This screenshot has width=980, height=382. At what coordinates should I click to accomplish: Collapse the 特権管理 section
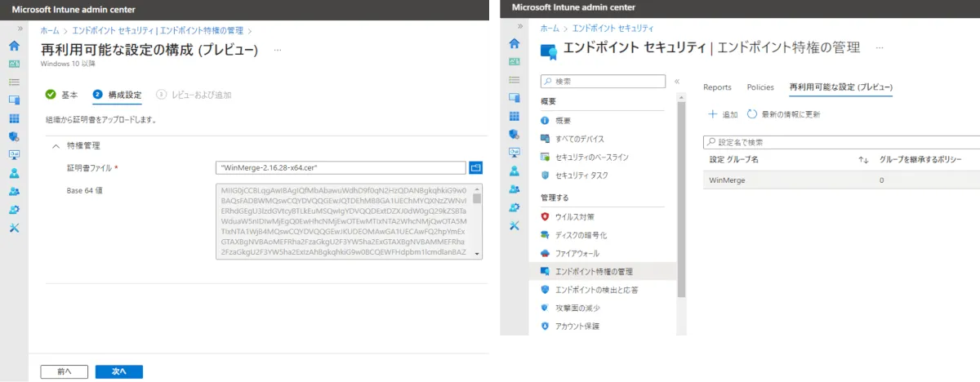[56, 146]
